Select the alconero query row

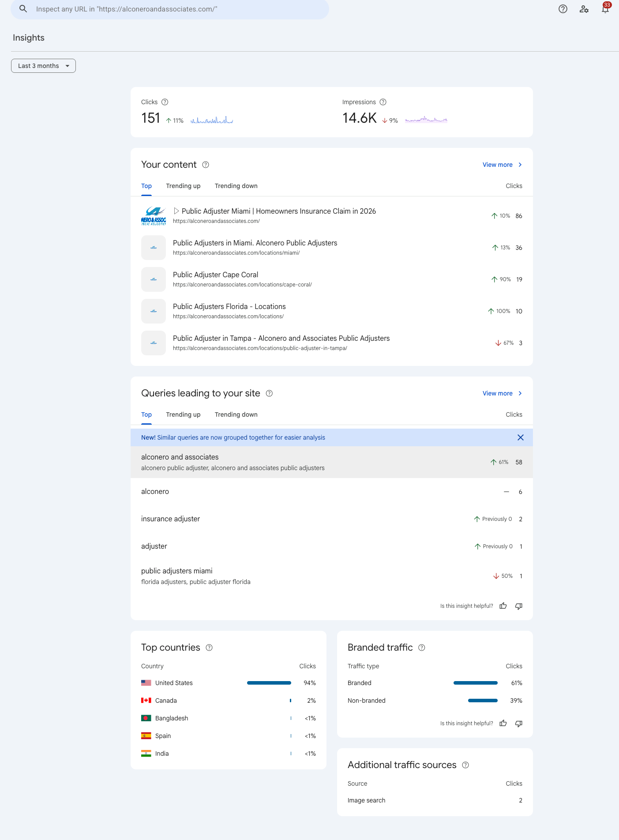coord(332,492)
